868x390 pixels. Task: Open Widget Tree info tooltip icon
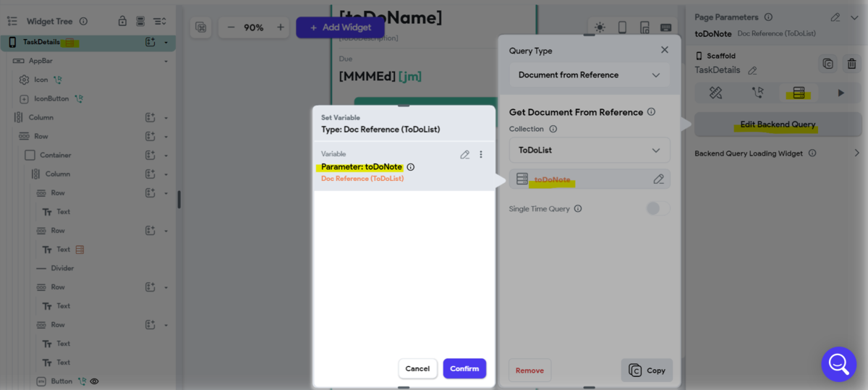point(83,21)
